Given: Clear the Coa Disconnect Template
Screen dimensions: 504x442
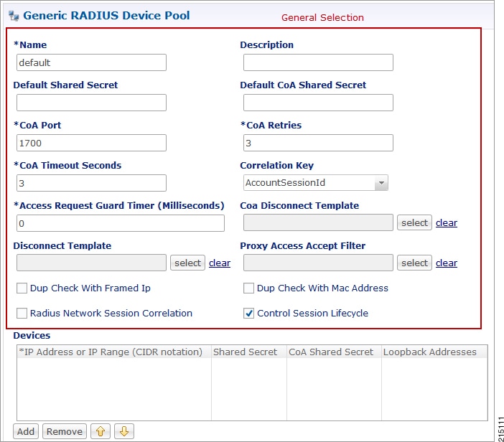Looking at the screenshot, I should (x=447, y=222).
